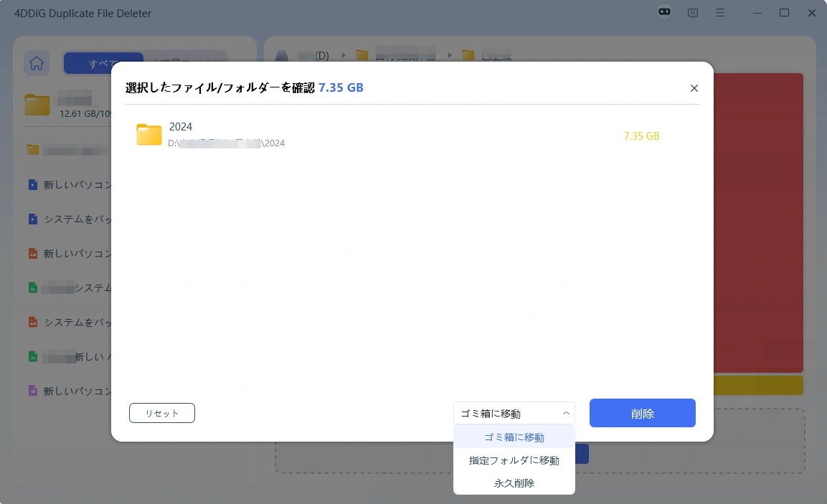Click the リセット reset button
Viewport: 827px width, 504px height.
162,413
